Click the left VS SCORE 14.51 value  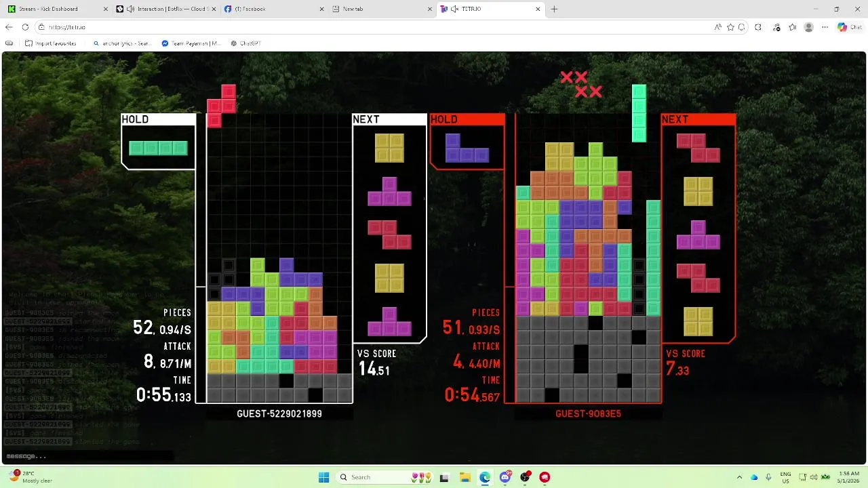[x=374, y=369]
